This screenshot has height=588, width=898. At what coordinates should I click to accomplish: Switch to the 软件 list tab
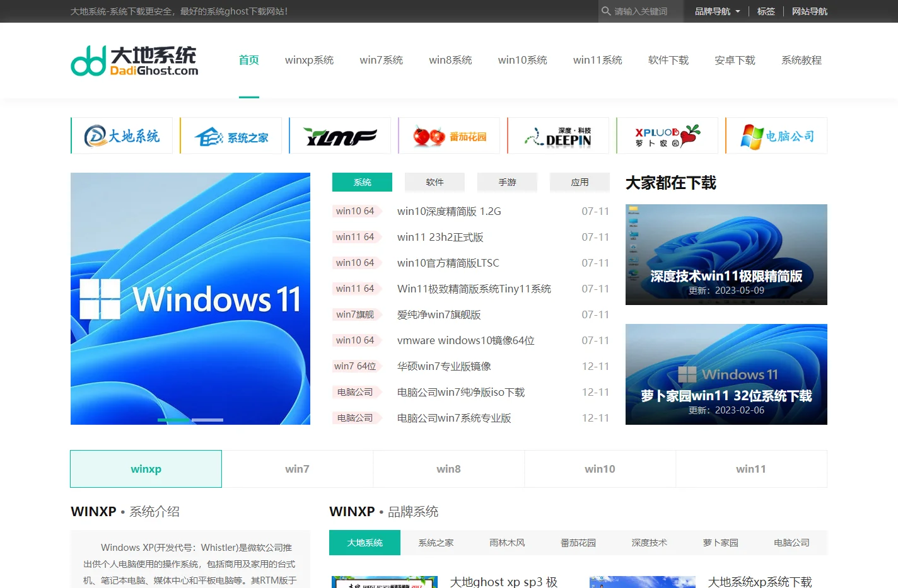coord(434,182)
